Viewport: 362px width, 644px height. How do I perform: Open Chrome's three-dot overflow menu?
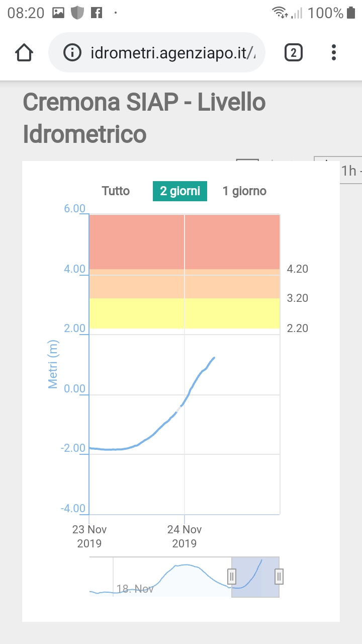(334, 52)
